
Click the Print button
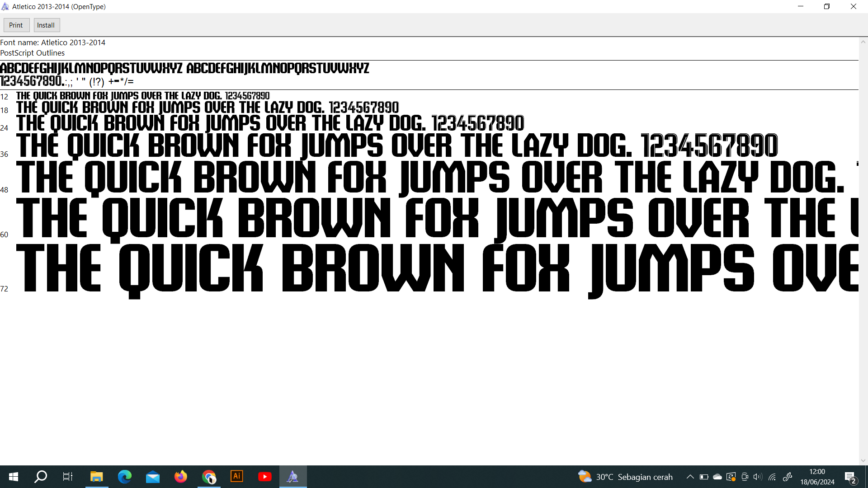click(16, 25)
